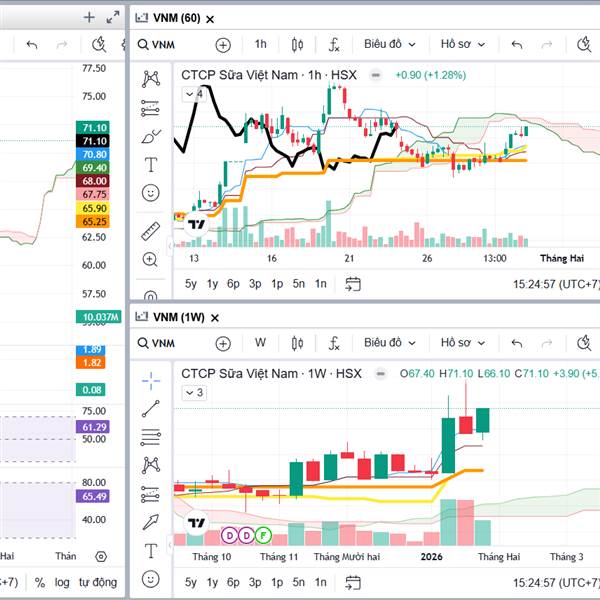Click the blue 70.80 price label

[x=94, y=154]
